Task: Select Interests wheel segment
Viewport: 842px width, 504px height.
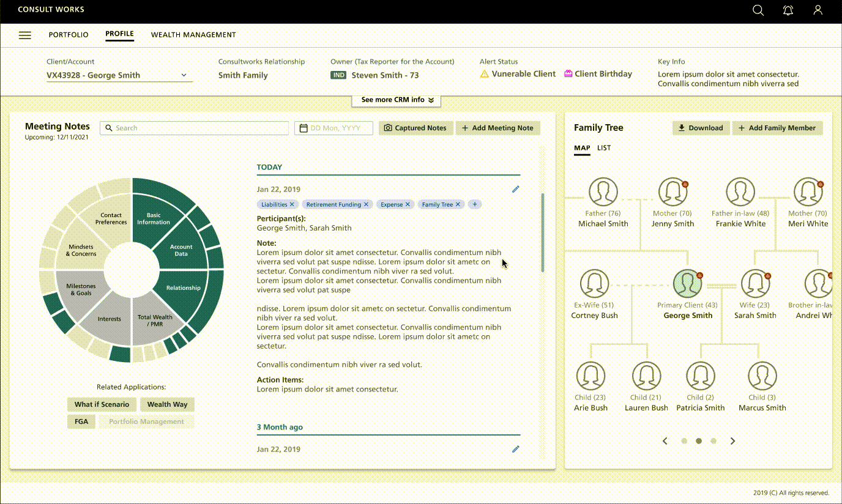Action: pyautogui.click(x=110, y=319)
